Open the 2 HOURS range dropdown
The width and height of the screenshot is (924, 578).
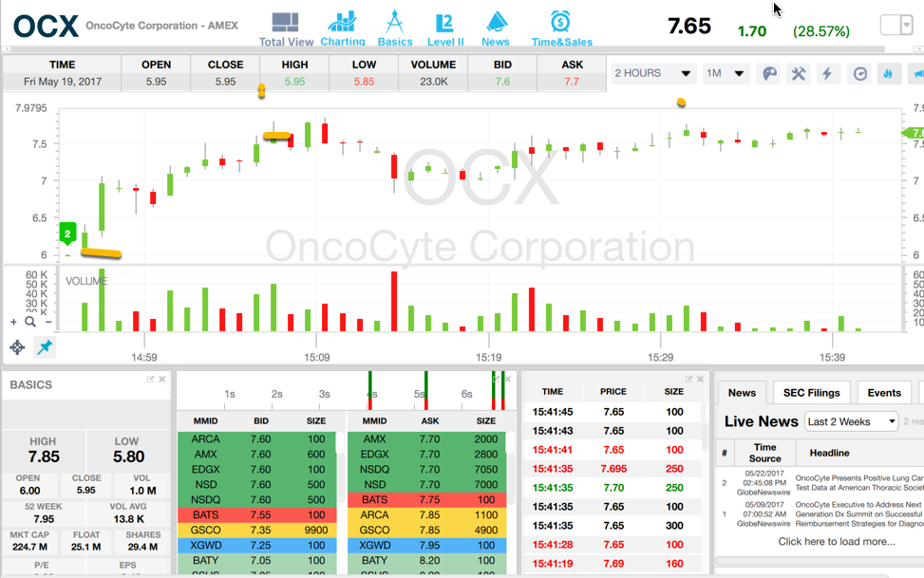tap(653, 74)
